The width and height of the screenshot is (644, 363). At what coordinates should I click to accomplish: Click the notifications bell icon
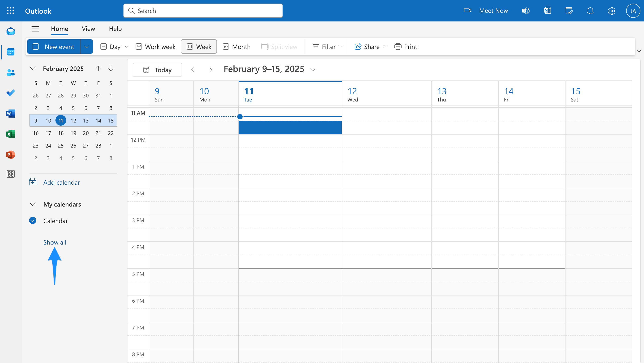(x=590, y=11)
